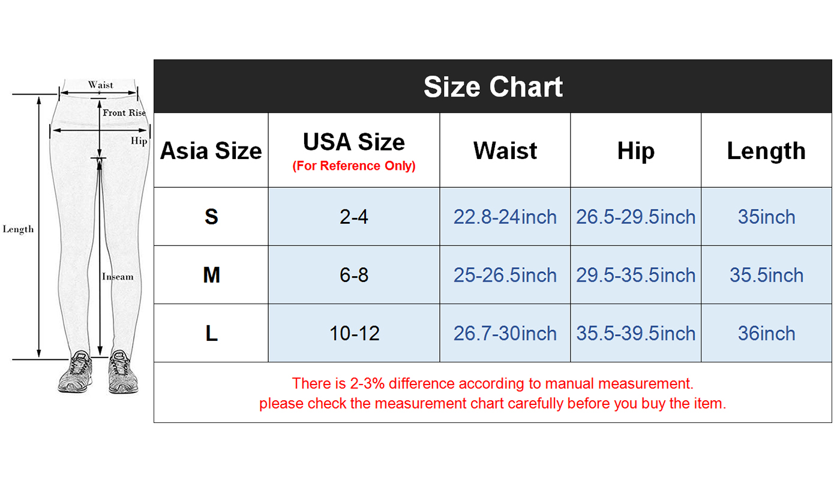Click the Front Rise label on diagram
Image resolution: width=840 pixels, height=504 pixels.
[124, 113]
